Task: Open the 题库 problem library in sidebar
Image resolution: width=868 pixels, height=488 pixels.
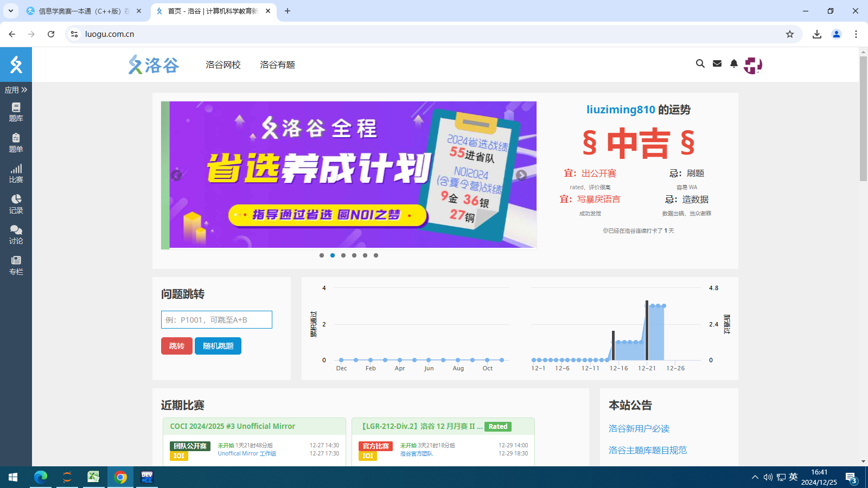Action: [16, 112]
